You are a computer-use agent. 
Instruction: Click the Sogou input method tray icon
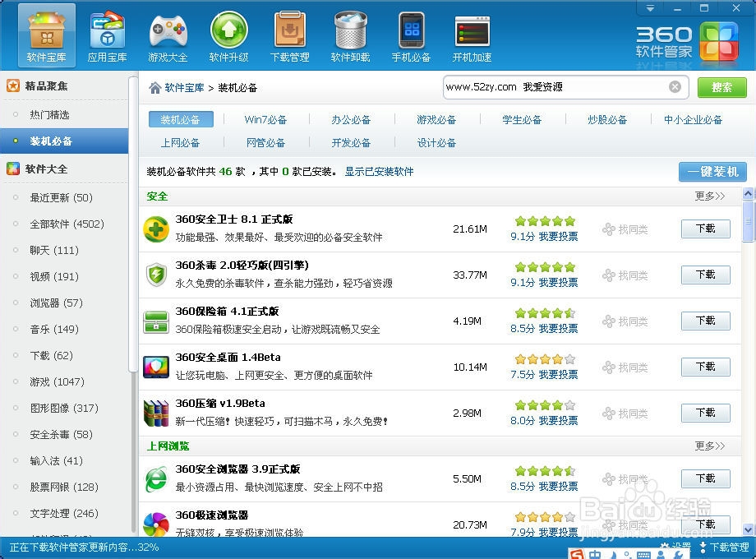576,554
